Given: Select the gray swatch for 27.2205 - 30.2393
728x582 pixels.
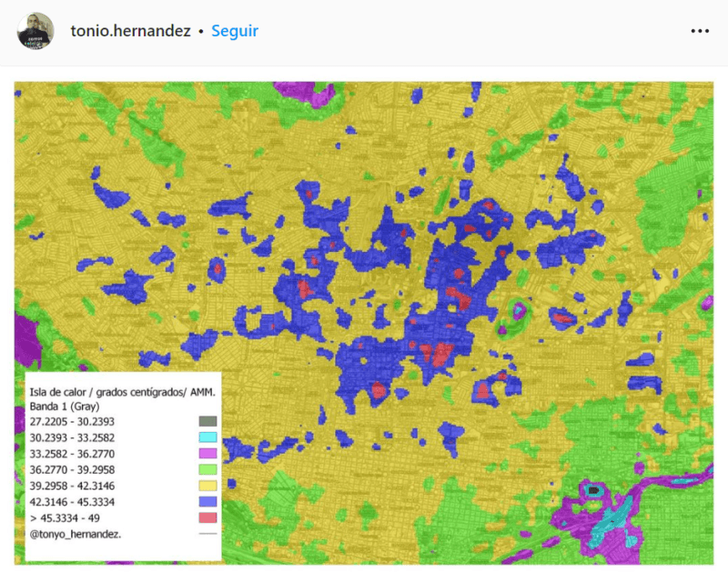Looking at the screenshot, I should (x=207, y=421).
